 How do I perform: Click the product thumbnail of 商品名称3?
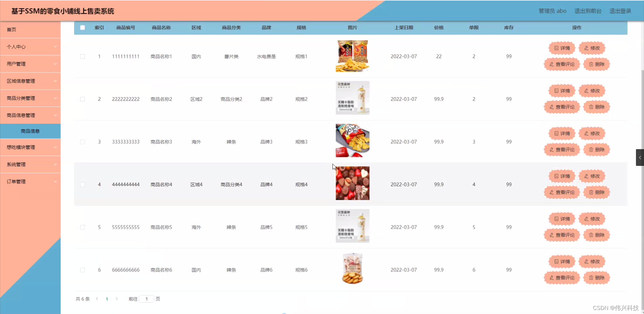click(x=352, y=140)
